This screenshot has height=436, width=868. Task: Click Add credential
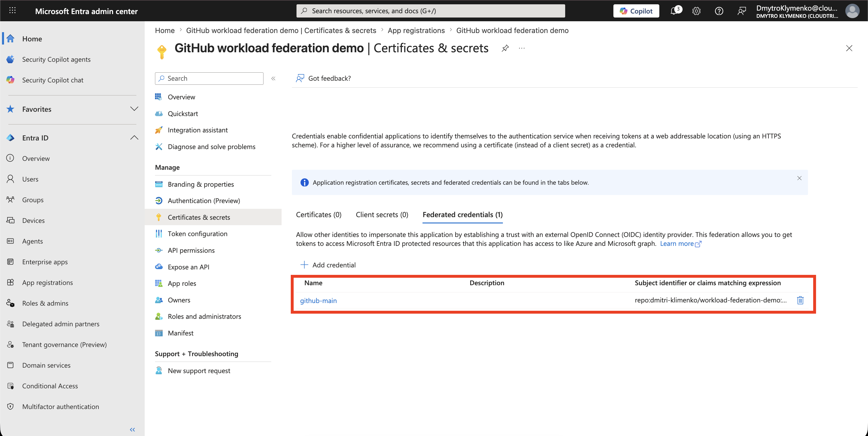click(x=328, y=265)
